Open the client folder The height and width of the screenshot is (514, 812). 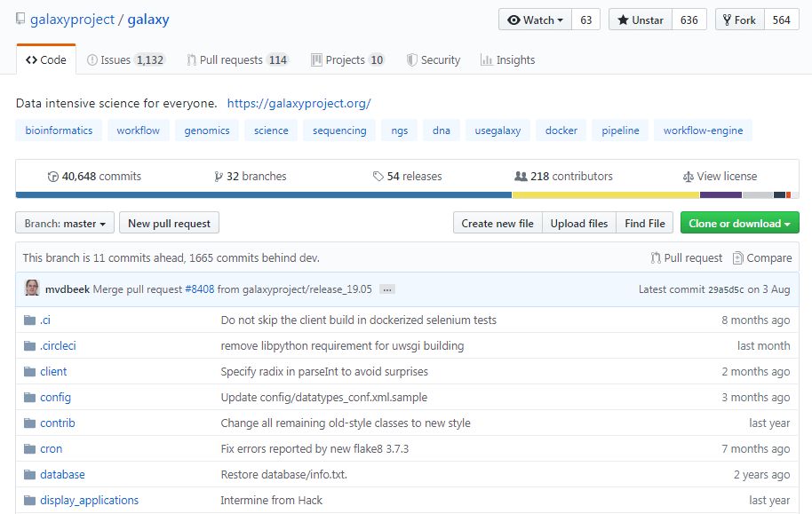(53, 372)
